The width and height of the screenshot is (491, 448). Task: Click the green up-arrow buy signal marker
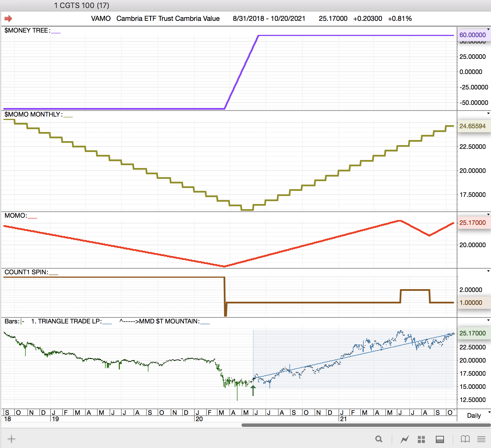coord(253,390)
